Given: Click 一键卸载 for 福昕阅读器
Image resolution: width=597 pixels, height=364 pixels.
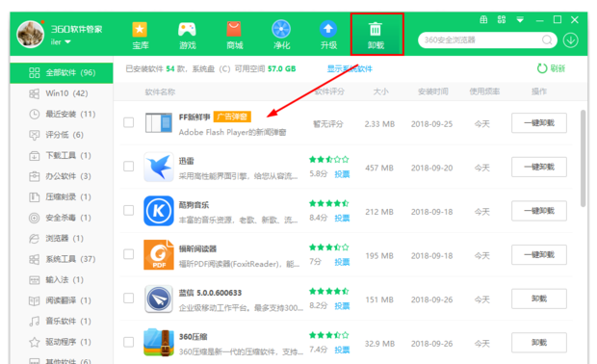Looking at the screenshot, I should (x=539, y=255).
